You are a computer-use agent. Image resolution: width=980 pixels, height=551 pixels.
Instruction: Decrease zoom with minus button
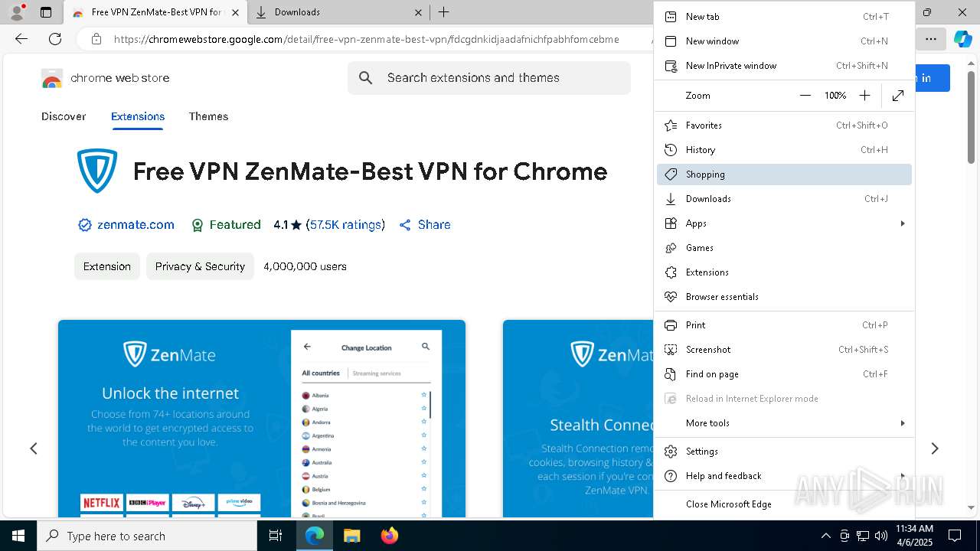click(x=805, y=96)
